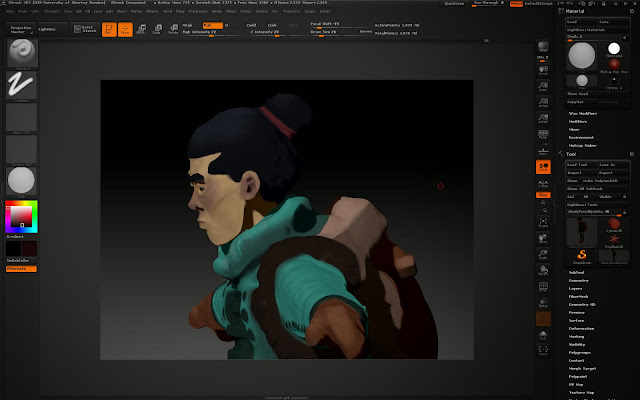Click Load Tool button
This screenshot has width=640, height=400.
(x=581, y=164)
